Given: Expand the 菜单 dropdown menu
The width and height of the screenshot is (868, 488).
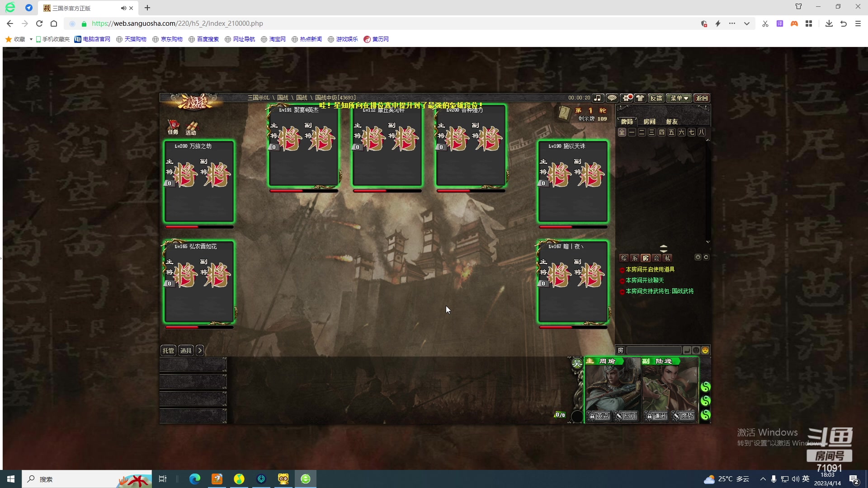Looking at the screenshot, I should tap(679, 98).
